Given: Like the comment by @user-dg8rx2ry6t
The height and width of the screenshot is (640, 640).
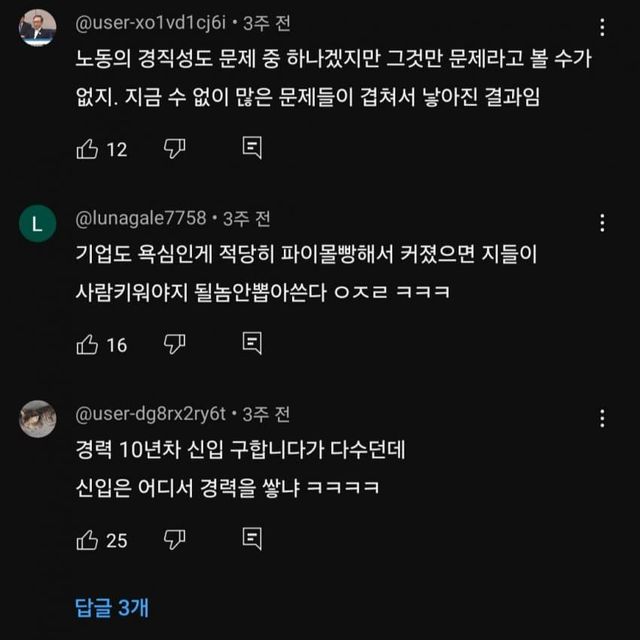Looking at the screenshot, I should (x=88, y=539).
